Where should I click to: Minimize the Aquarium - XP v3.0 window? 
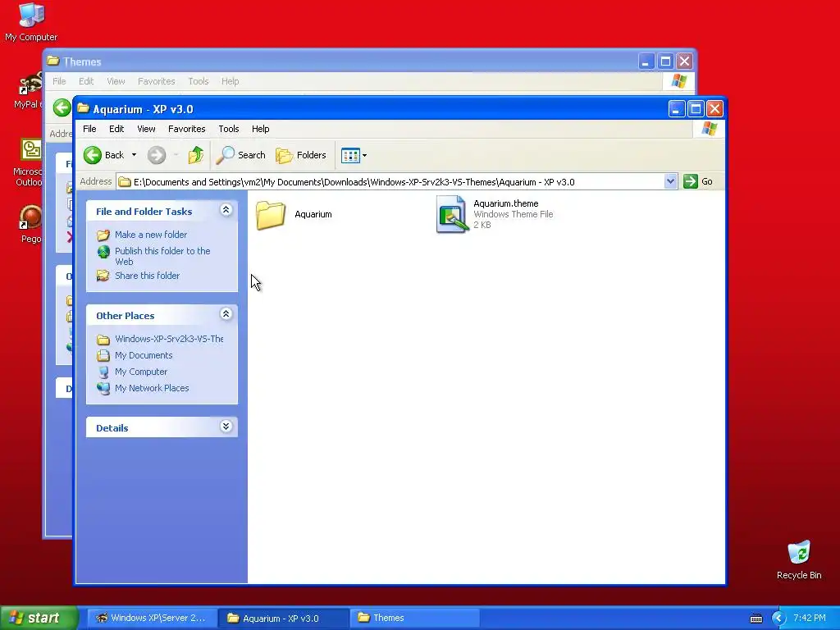pyautogui.click(x=677, y=109)
